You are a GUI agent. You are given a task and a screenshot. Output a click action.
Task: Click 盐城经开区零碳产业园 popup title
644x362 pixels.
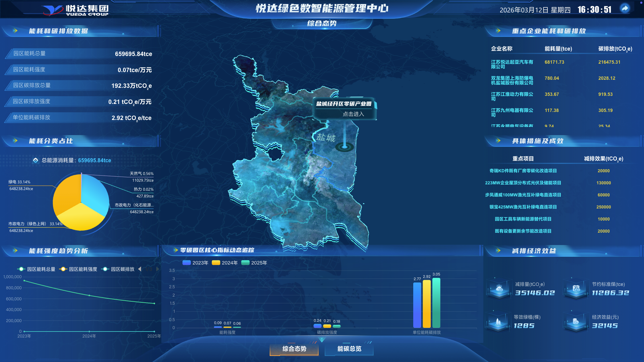coord(344,104)
